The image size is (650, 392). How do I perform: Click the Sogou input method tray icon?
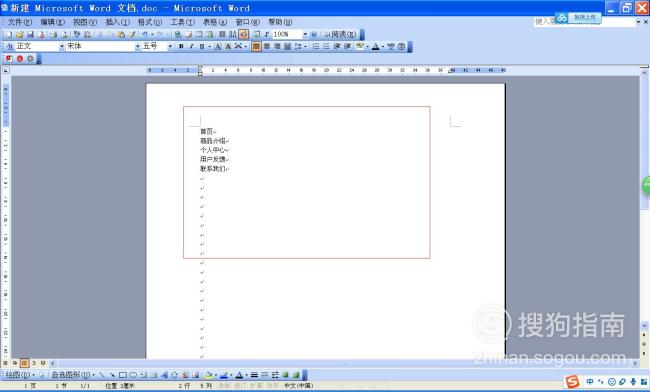572,382
